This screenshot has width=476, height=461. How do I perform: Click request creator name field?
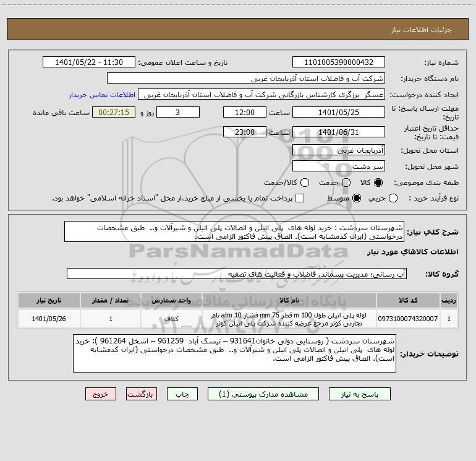(261, 95)
